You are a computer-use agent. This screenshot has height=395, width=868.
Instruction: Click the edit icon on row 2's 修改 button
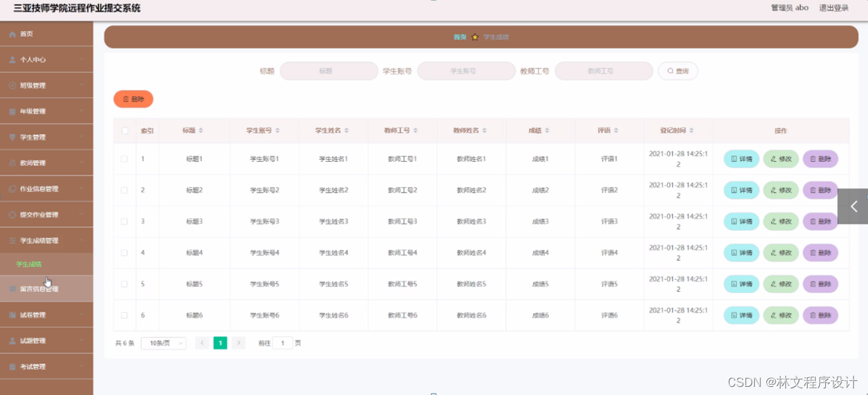click(774, 190)
